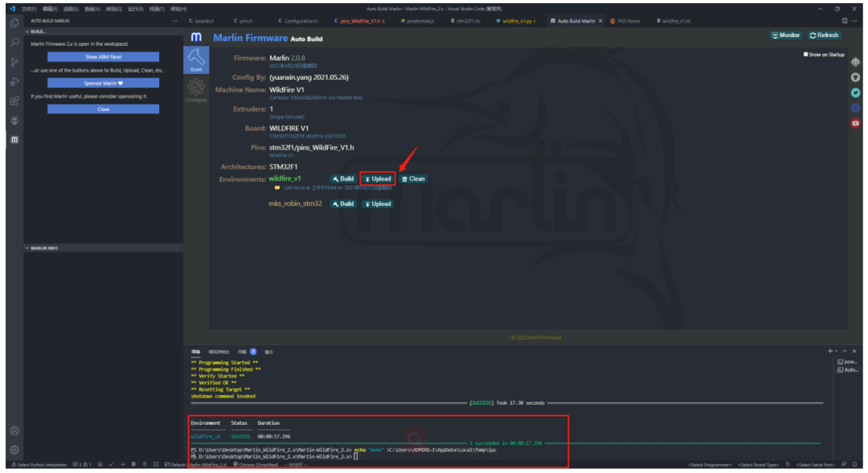This screenshot has height=473, width=868.
Task: Open the Manage gear icon in the activity bar
Action: 14,450
